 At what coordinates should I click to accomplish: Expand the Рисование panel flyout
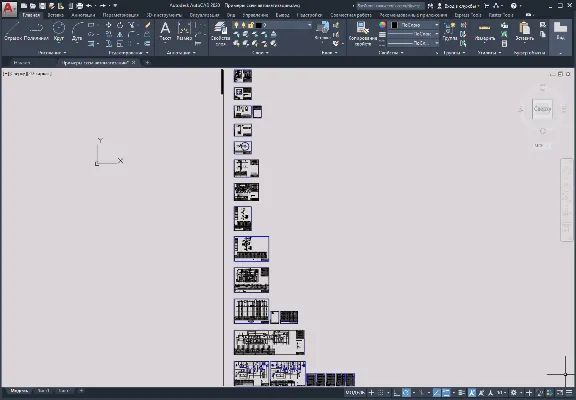click(52, 53)
